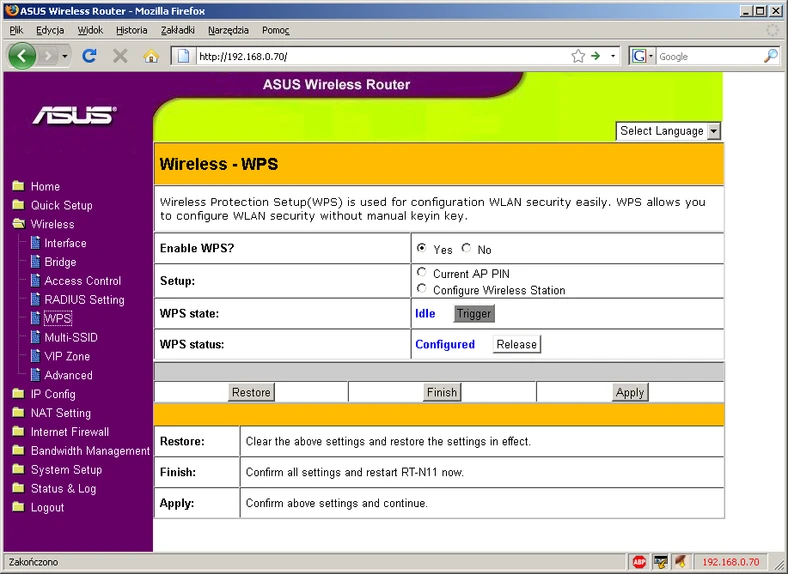Image resolution: width=788 pixels, height=574 pixels.
Task: Click the Firefox reload page icon
Action: [90, 56]
